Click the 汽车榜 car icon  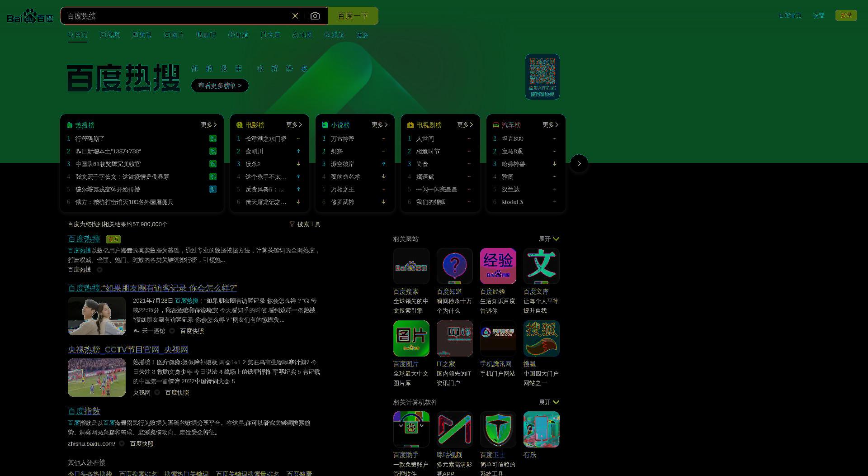[496, 125]
